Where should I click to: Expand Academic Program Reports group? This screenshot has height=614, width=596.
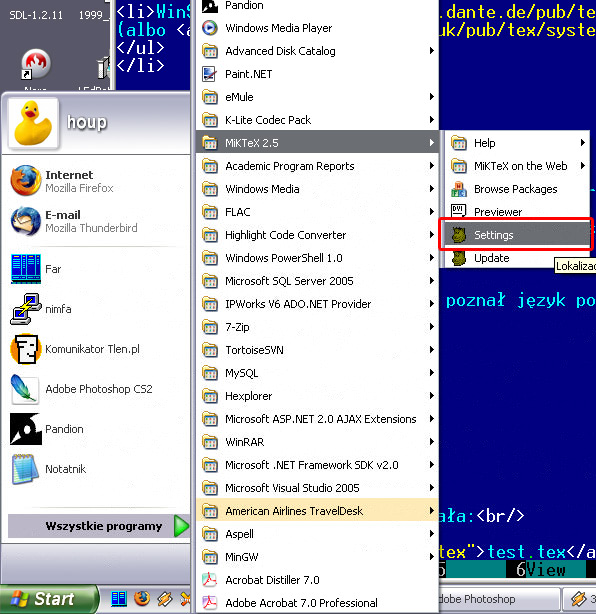click(x=317, y=166)
